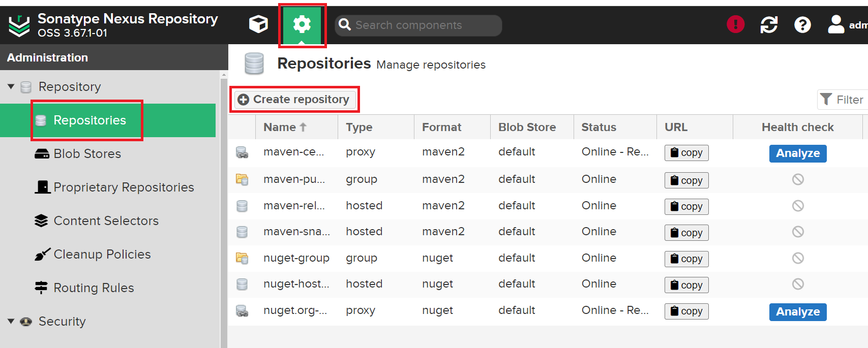Select the 'Online - Re...' status of maven-central

tap(615, 152)
